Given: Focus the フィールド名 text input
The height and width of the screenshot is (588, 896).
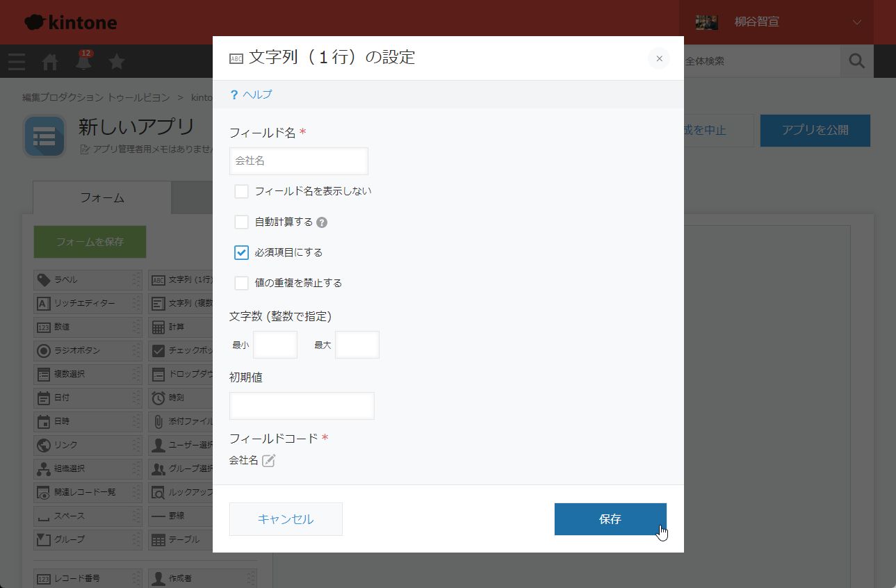Looking at the screenshot, I should (x=298, y=161).
